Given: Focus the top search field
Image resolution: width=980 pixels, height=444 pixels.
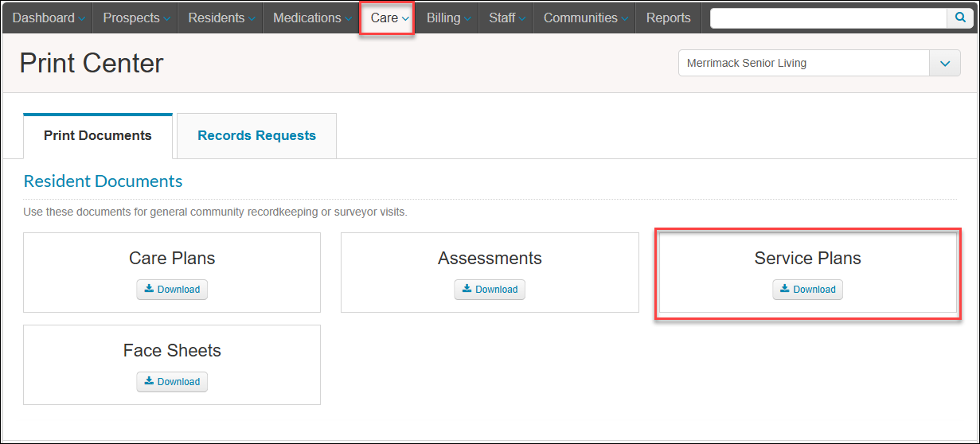Looking at the screenshot, I should coord(829,18).
